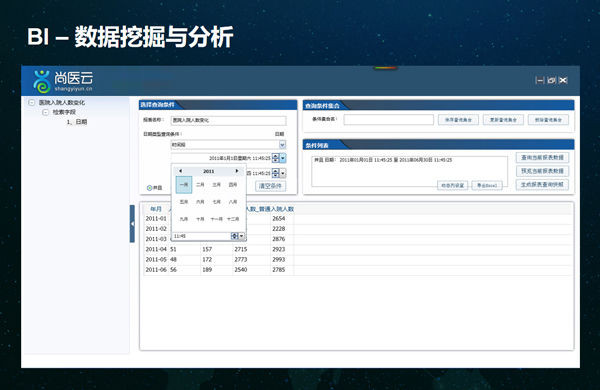This screenshot has height=390, width=600.
Task: Go to next year in calendar
Action: pyautogui.click(x=237, y=171)
